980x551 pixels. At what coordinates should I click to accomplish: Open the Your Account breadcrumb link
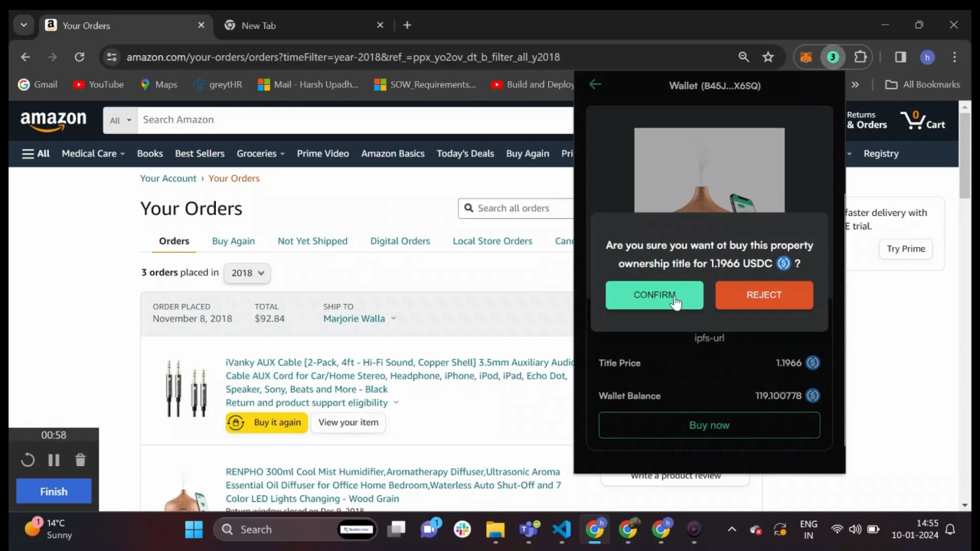[x=168, y=178]
